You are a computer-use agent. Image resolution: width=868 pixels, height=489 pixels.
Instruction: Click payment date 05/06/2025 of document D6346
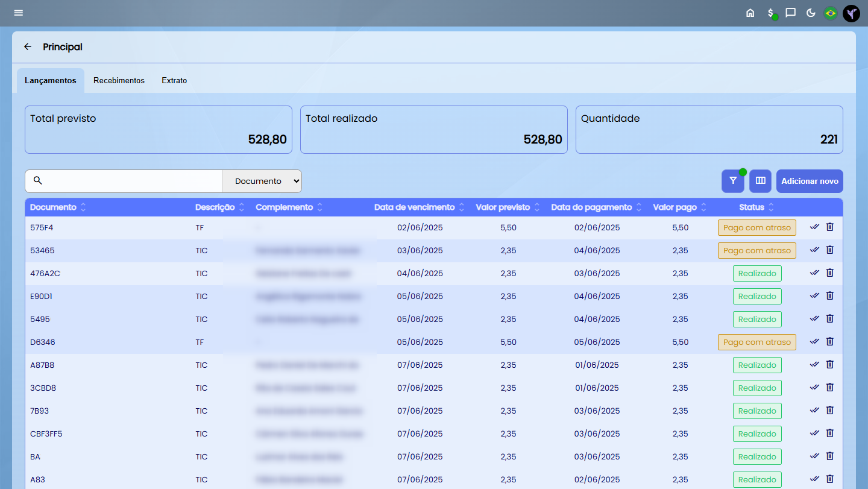[x=597, y=342]
